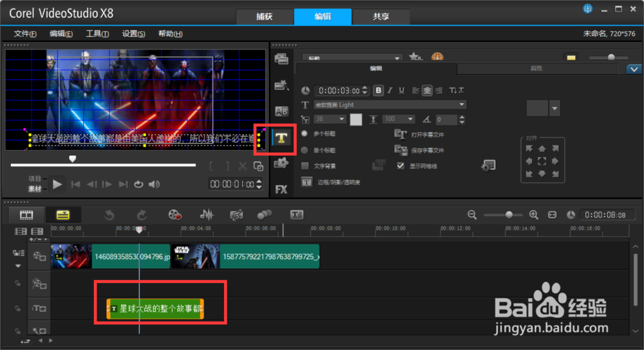This screenshot has width=644, height=350.
Task: Select the 单个标题 single title radio button
Action: pyautogui.click(x=305, y=150)
